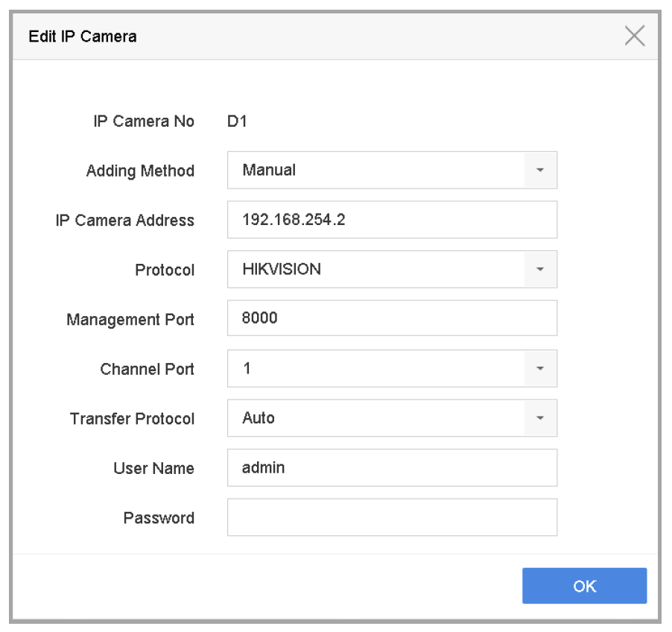Click the empty Password field
Viewport: 672px width, 632px height.
tap(392, 518)
